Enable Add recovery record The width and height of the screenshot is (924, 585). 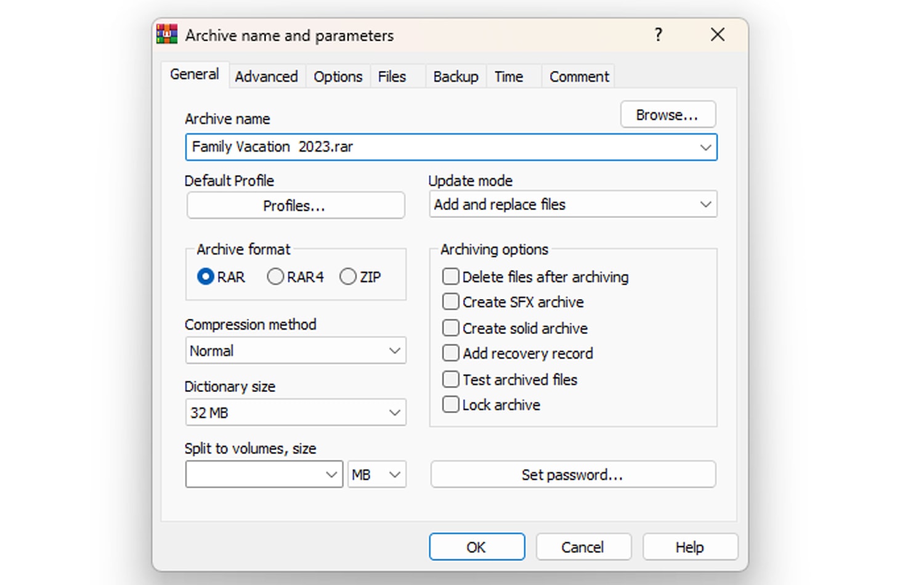[450, 353]
